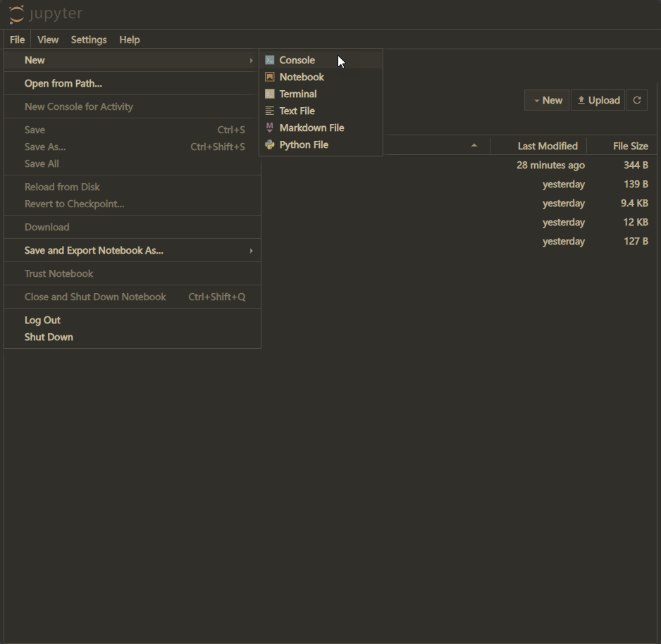Click the Python File snake icon

(270, 144)
